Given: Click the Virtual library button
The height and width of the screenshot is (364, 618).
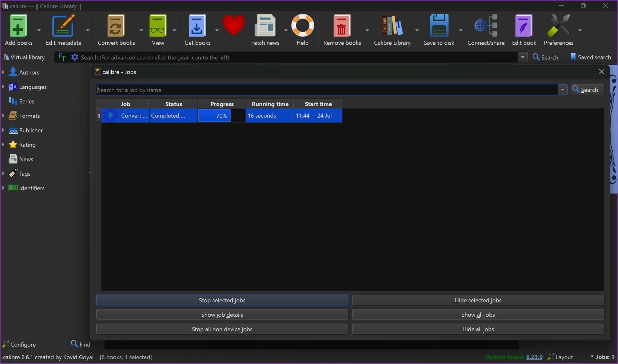Looking at the screenshot, I should (x=24, y=57).
